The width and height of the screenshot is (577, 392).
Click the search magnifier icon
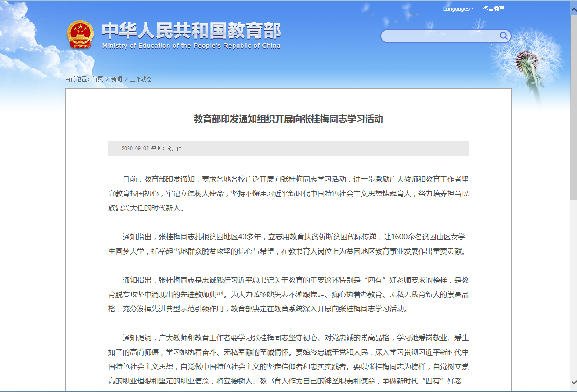click(x=504, y=36)
